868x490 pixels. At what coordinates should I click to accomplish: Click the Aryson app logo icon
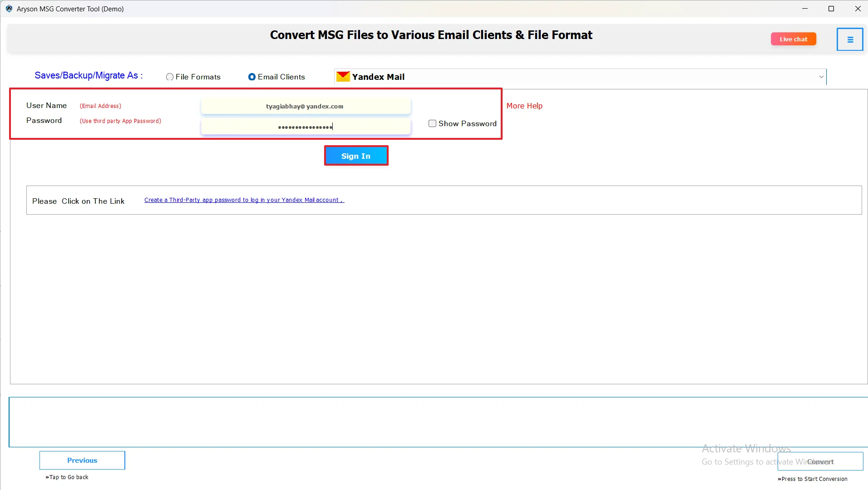9,9
